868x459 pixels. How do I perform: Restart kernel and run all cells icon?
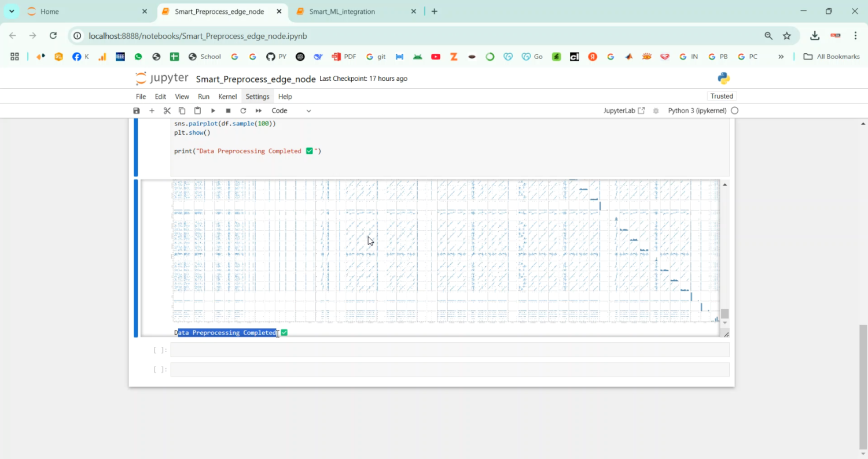tap(259, 110)
